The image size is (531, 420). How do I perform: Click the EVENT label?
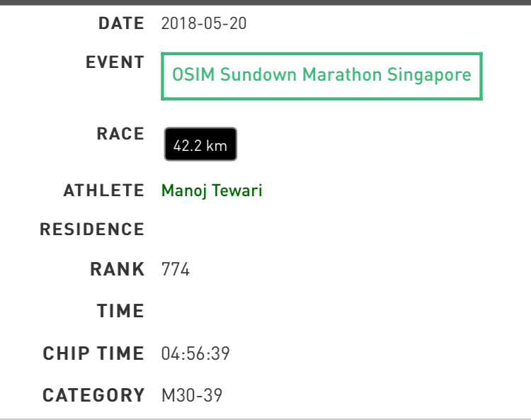coord(115,62)
